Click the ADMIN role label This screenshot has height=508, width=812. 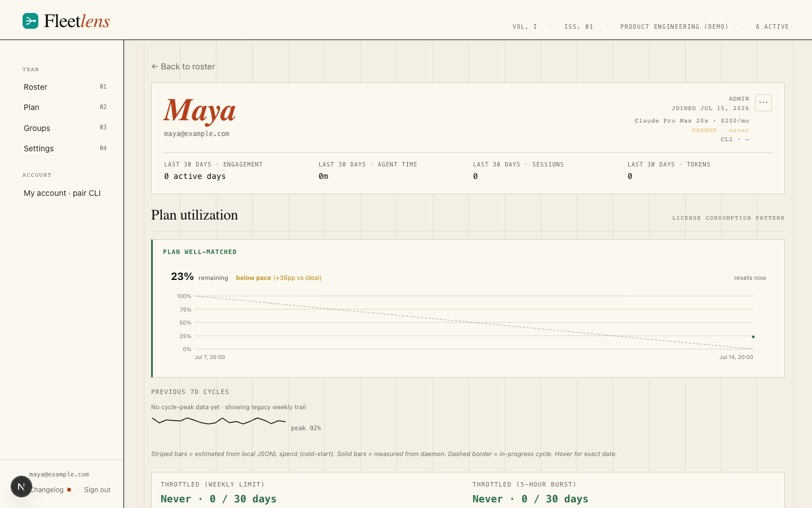[x=739, y=99]
